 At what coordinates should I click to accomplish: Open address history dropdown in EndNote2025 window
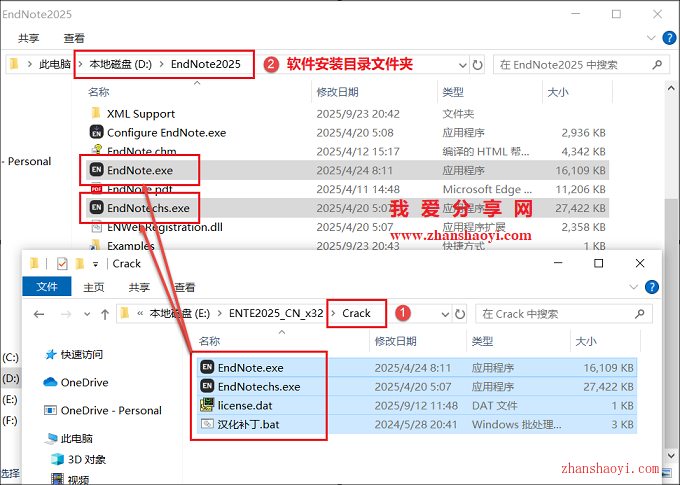coord(463,65)
